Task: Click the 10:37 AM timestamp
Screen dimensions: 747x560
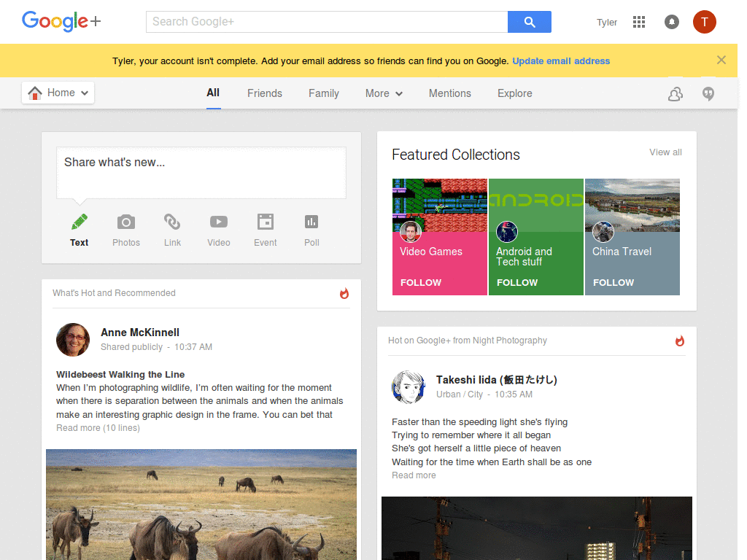Action: pos(193,347)
